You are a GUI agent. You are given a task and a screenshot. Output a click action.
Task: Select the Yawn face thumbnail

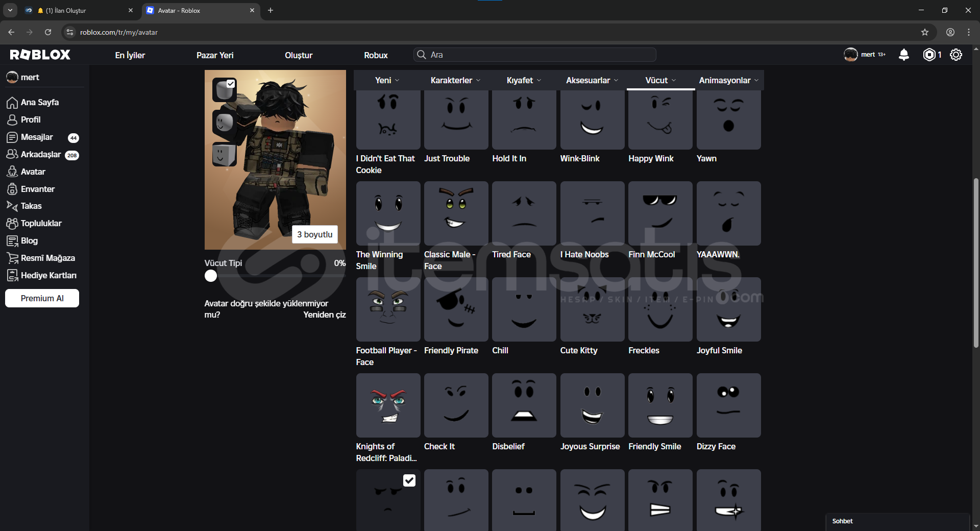pyautogui.click(x=729, y=120)
